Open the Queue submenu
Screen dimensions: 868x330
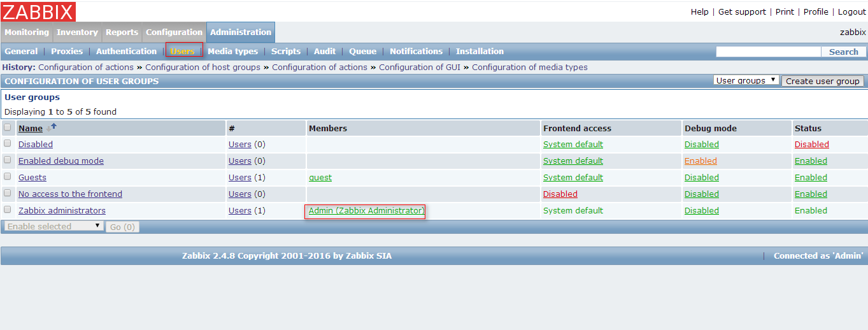click(362, 52)
